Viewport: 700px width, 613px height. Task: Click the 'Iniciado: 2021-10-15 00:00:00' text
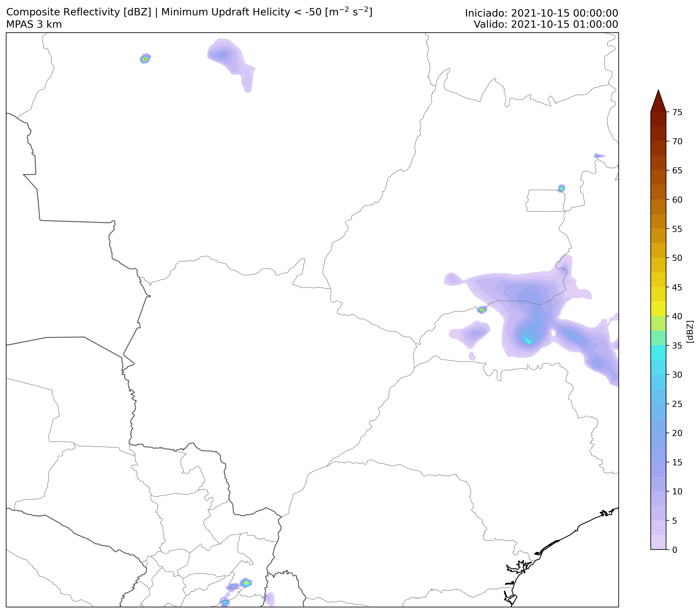coord(541,13)
